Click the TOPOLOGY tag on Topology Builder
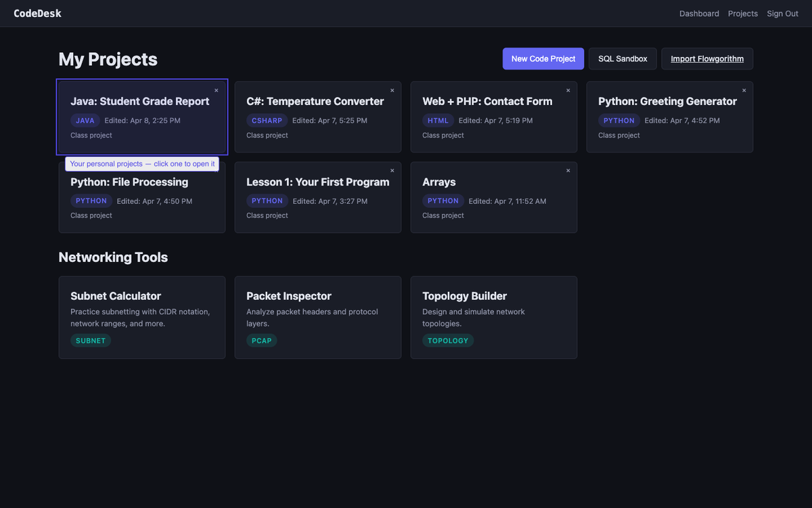 tap(448, 340)
